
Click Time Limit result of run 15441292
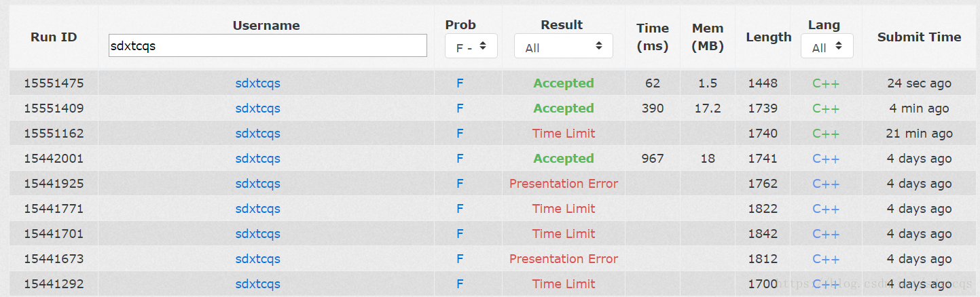[x=564, y=284]
